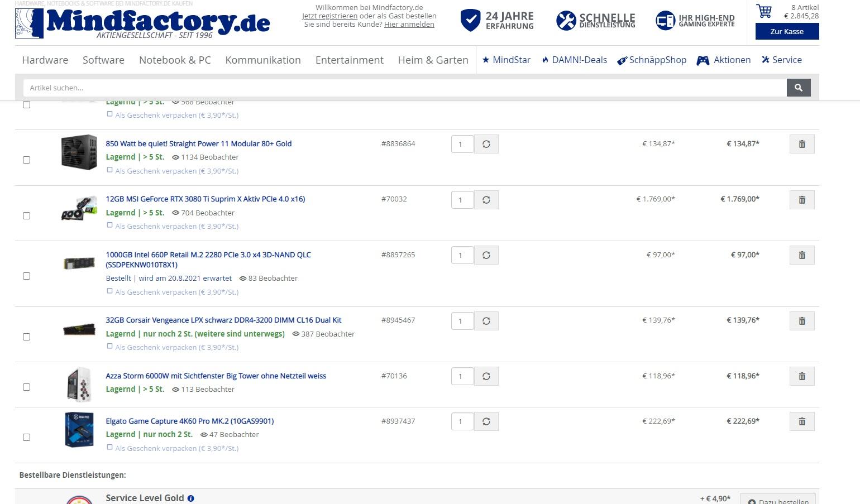Tick checkbox for Elgato Game Capture row
The height and width of the screenshot is (504, 860).
[x=26, y=438]
